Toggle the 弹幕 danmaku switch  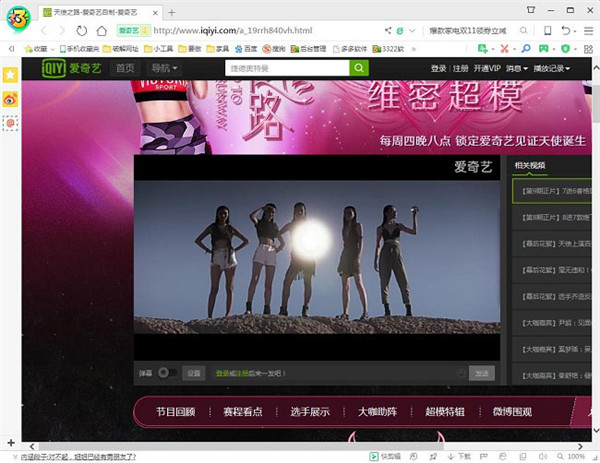pyautogui.click(x=166, y=373)
